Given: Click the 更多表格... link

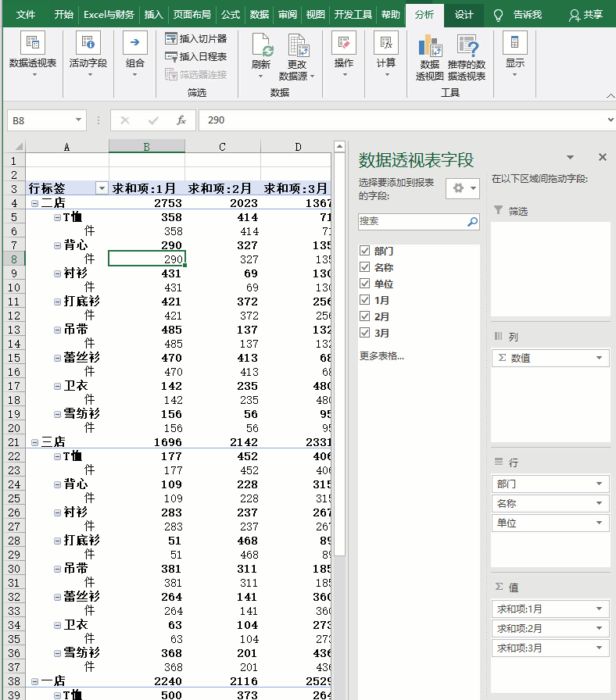Looking at the screenshot, I should (381, 355).
